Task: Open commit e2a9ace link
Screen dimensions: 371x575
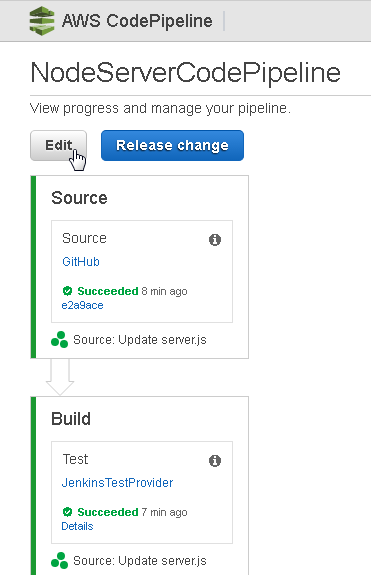Action: click(x=82, y=305)
